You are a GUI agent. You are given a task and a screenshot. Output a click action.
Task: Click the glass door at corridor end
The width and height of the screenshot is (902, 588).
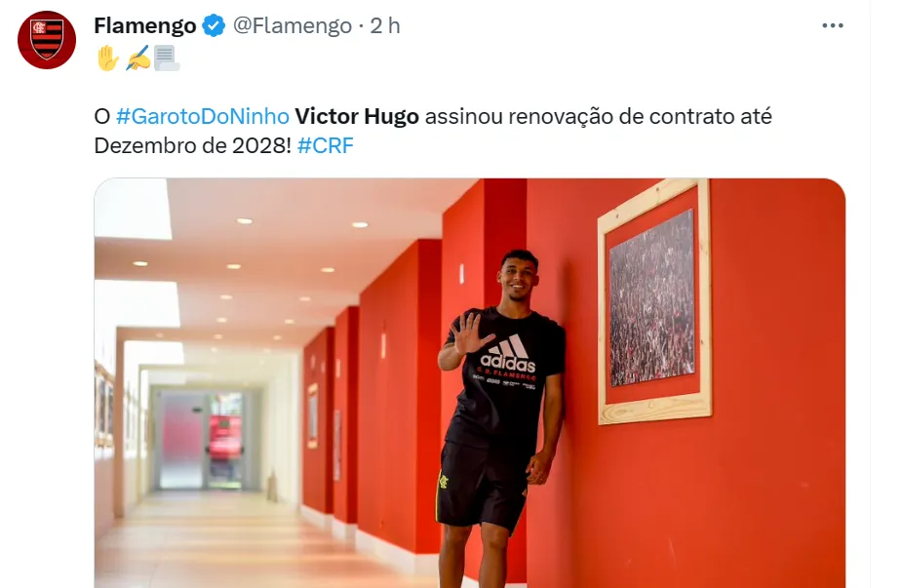(x=201, y=442)
